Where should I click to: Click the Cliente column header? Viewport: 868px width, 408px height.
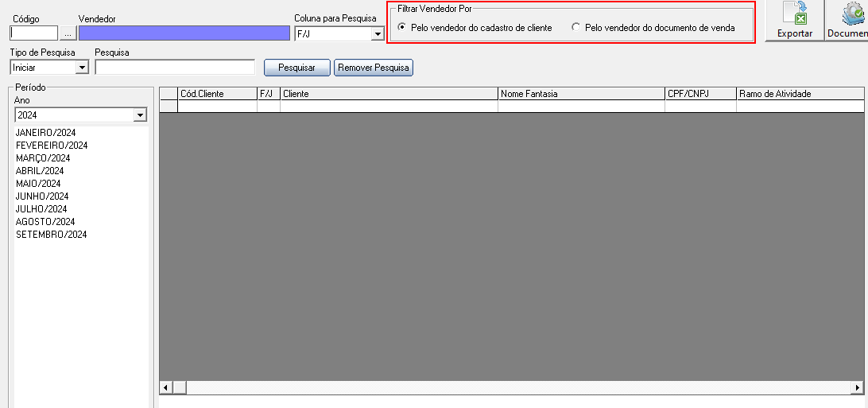389,94
